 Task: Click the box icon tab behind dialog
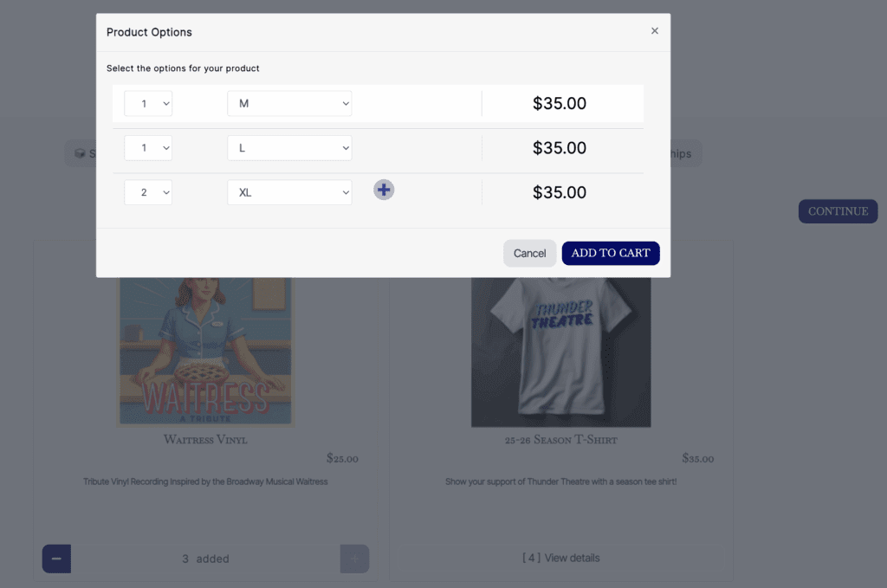pyautogui.click(x=81, y=154)
